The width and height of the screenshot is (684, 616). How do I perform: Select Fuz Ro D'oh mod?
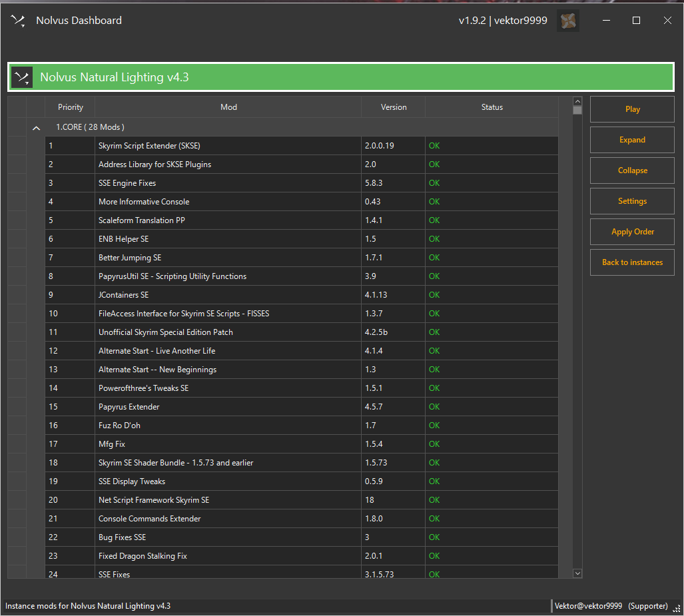click(x=302, y=426)
